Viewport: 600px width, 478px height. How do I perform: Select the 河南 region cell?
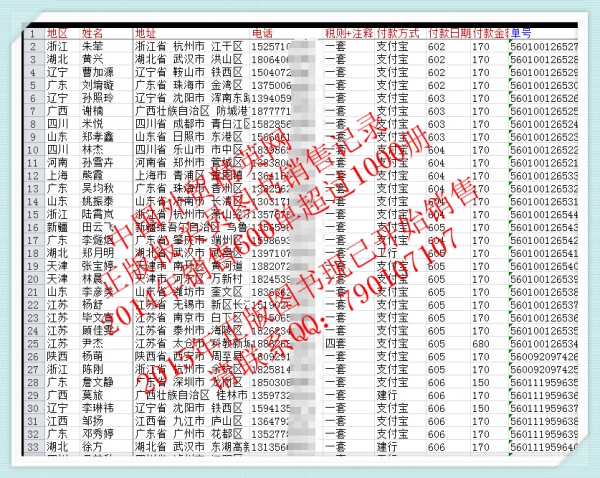[57, 161]
